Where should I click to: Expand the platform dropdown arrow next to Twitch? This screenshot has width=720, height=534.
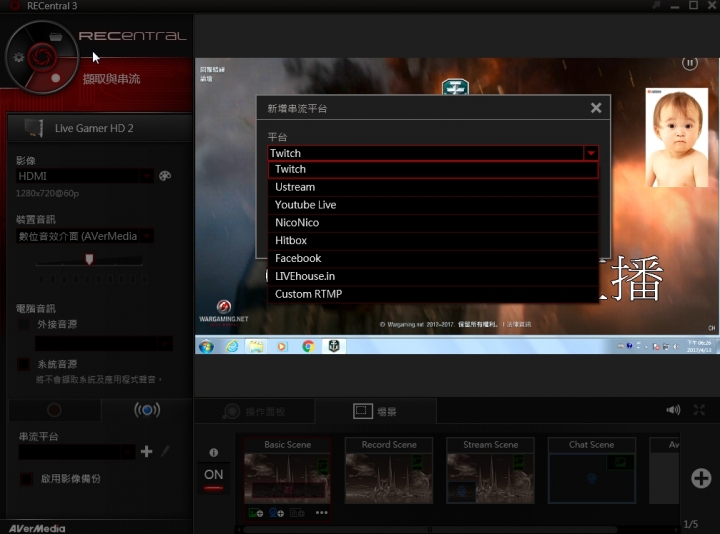(x=591, y=153)
